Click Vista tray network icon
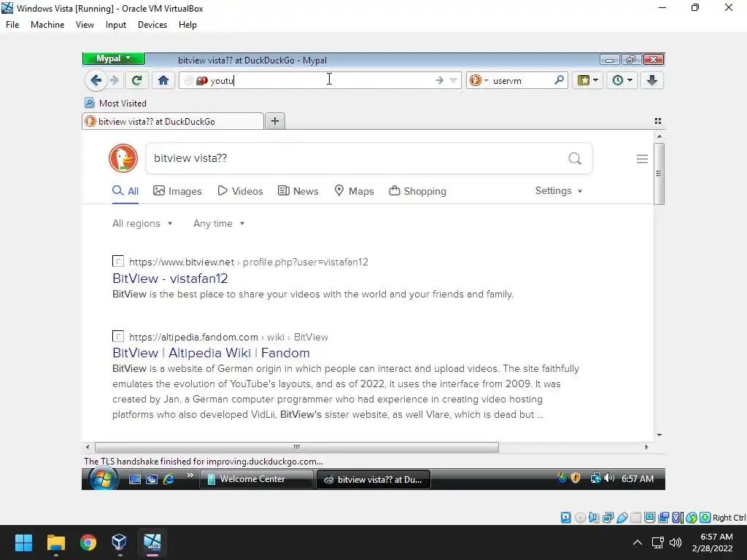747x560 pixels. pos(595,478)
